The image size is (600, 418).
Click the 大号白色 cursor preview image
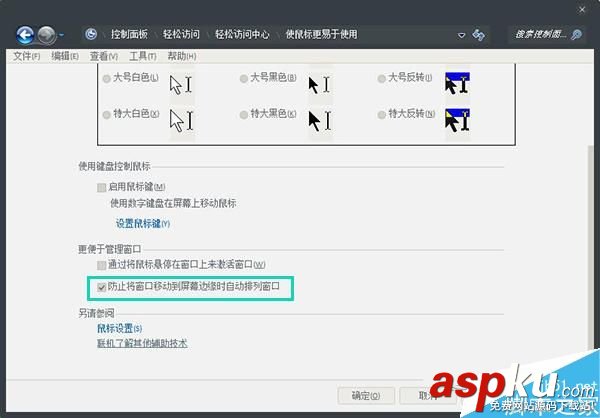182,85
